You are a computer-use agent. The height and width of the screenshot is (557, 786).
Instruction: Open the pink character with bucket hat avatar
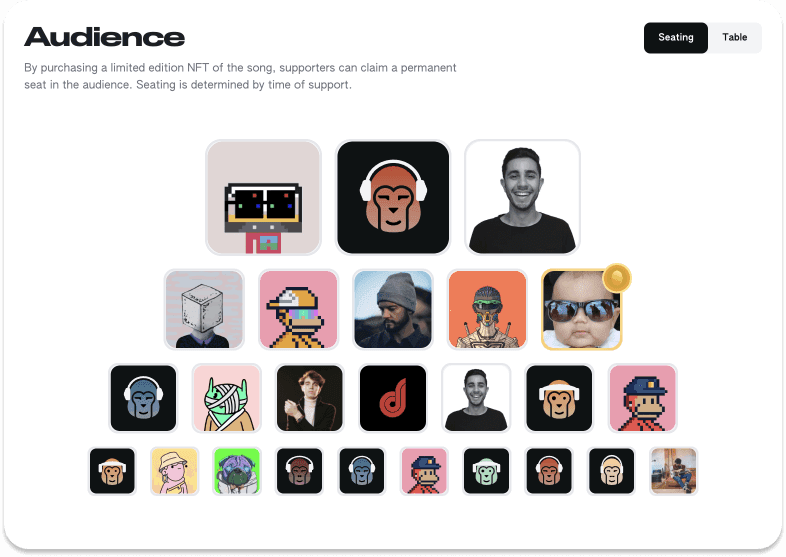174,471
